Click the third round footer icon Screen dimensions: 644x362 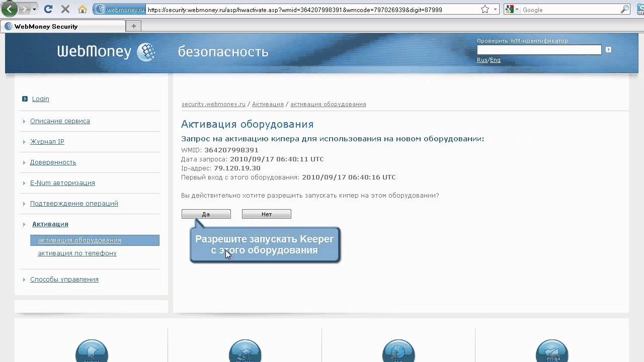click(398, 351)
